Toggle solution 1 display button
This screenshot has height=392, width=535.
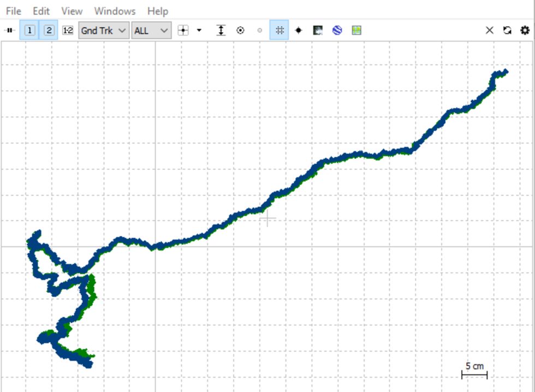point(29,31)
